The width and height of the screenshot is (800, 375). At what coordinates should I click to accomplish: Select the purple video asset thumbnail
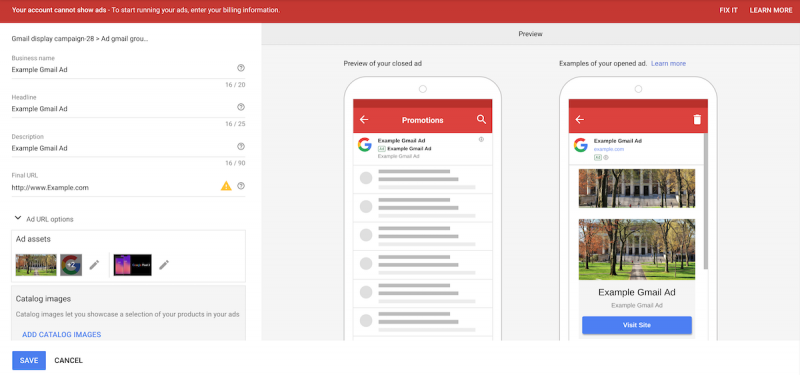click(133, 265)
